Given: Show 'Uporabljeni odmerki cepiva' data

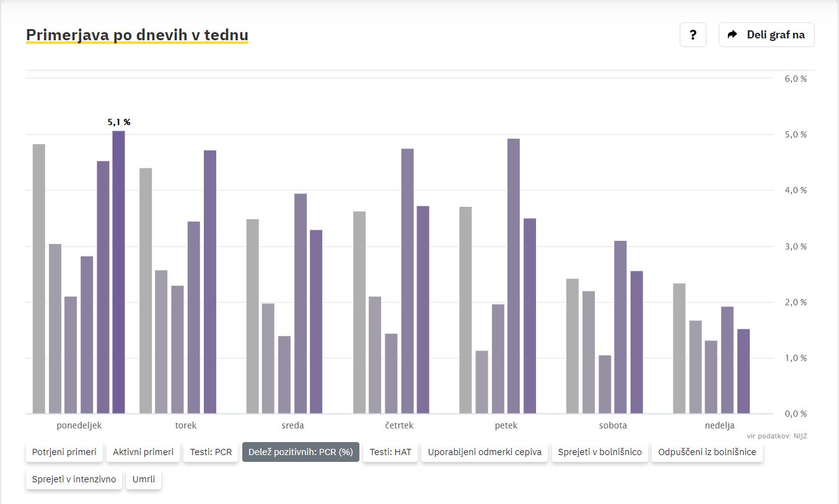Looking at the screenshot, I should (x=485, y=452).
